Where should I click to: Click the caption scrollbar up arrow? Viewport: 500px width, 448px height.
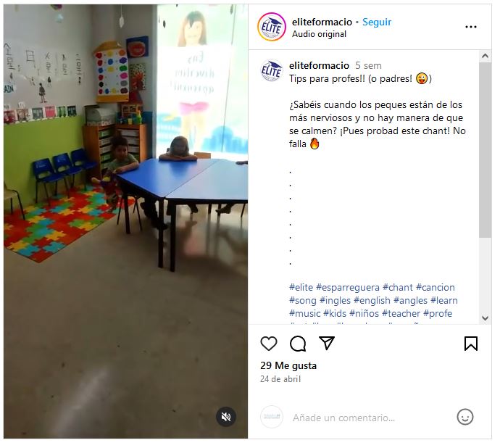point(485,56)
